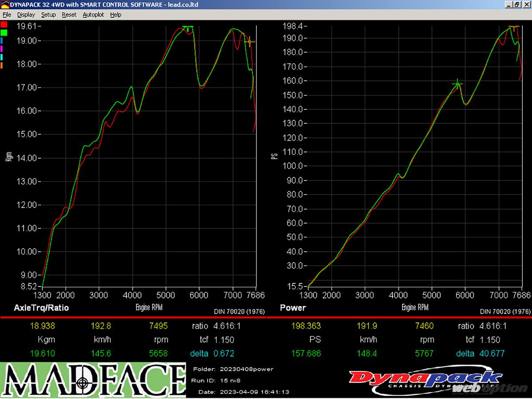Click the cyan run slot marker
The height and width of the screenshot is (399, 532).
[x=2, y=57]
